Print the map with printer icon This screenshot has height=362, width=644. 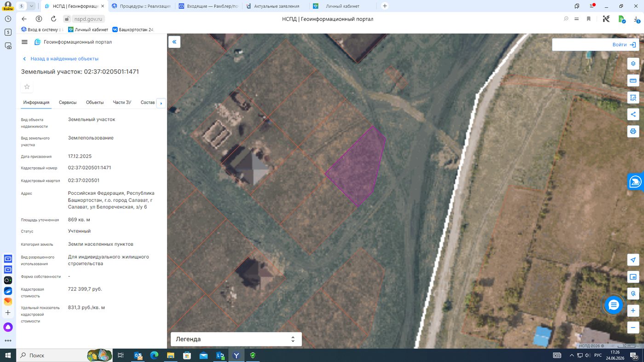coord(633,131)
